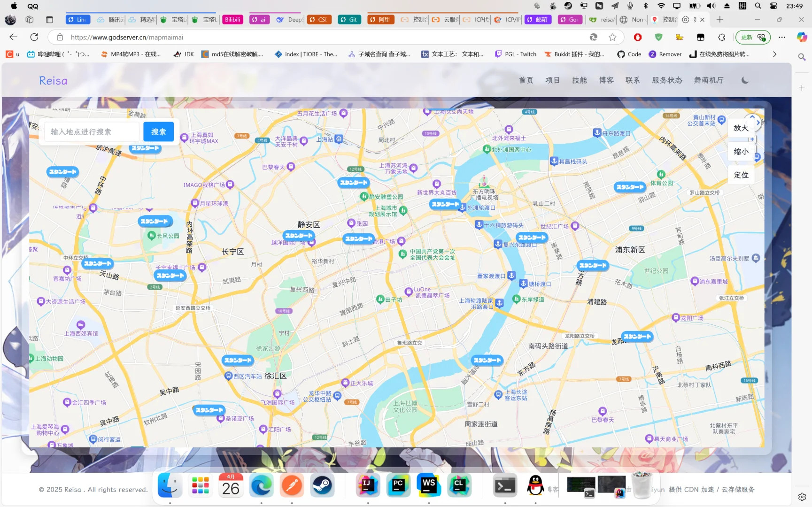This screenshot has height=507, width=812.
Task: Open QQ from the Dock
Action: pos(535,485)
